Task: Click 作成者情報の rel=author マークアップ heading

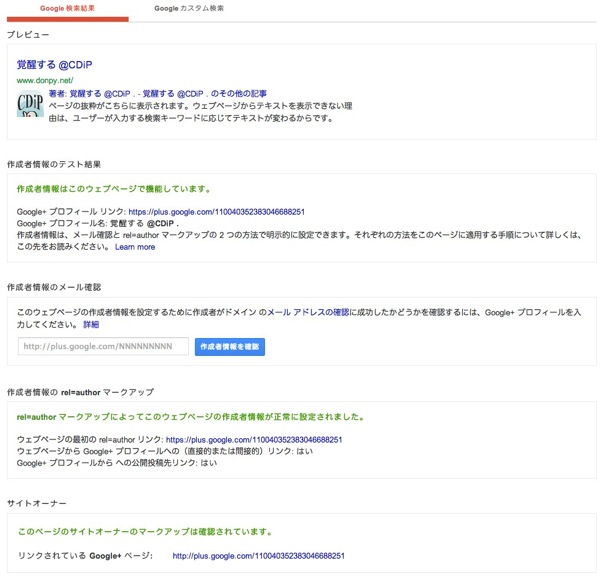Action: 80,392
